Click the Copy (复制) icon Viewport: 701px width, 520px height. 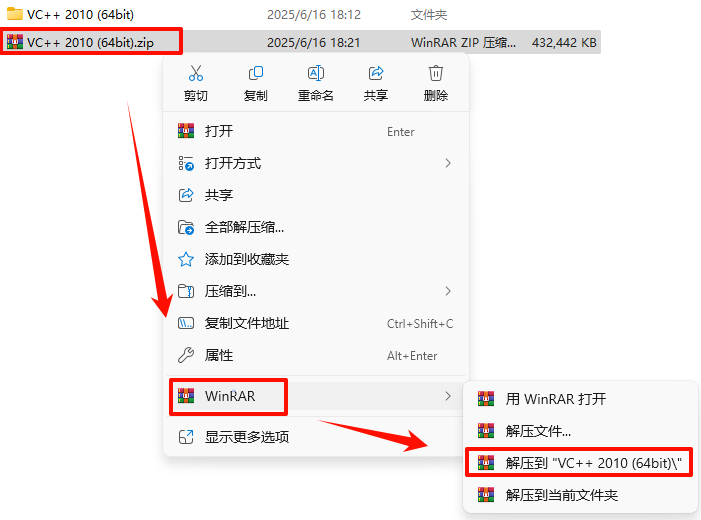point(256,73)
